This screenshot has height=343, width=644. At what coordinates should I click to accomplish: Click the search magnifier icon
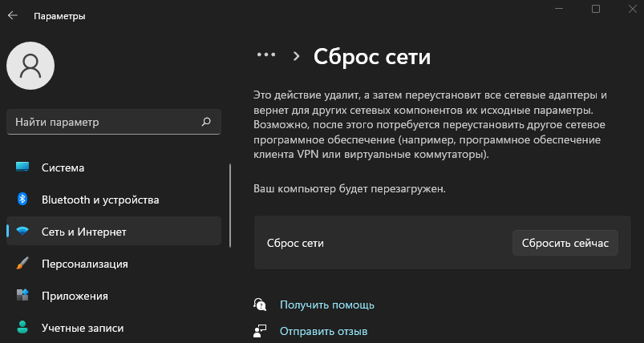(x=207, y=122)
